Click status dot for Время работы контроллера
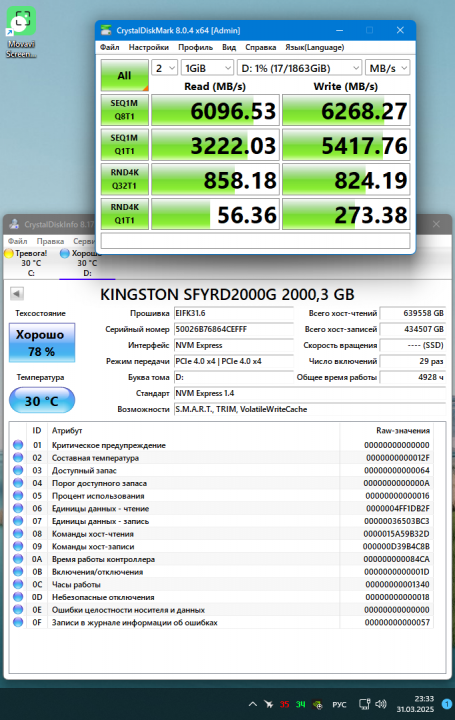Image resolution: width=455 pixels, height=720 pixels. point(18,559)
